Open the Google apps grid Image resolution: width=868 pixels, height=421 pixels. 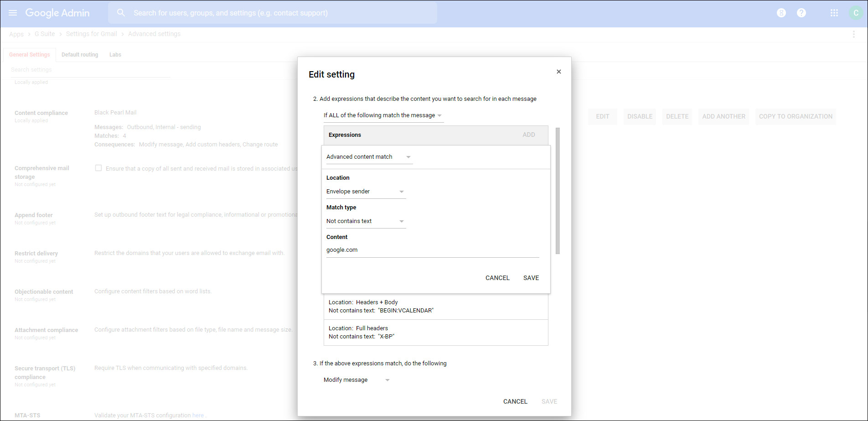point(834,13)
